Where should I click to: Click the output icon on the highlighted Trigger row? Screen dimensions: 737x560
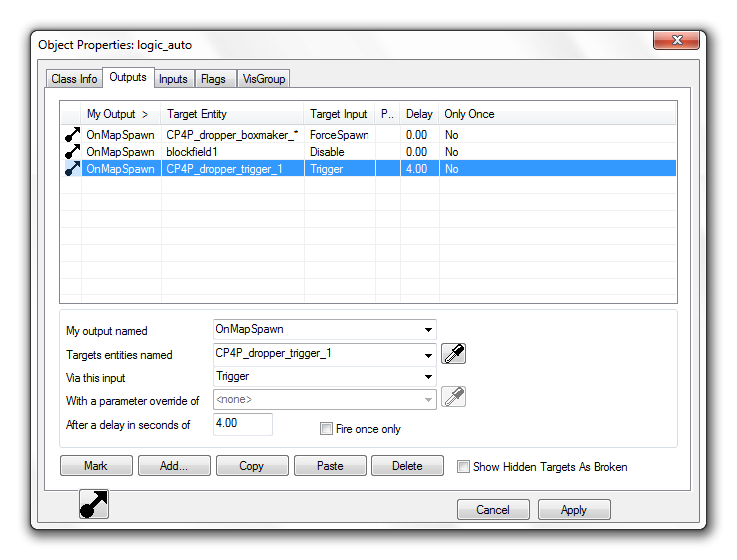click(72, 169)
